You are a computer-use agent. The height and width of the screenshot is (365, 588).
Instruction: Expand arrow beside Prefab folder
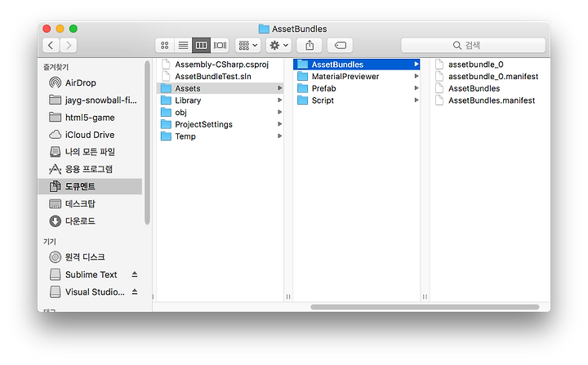pos(416,88)
